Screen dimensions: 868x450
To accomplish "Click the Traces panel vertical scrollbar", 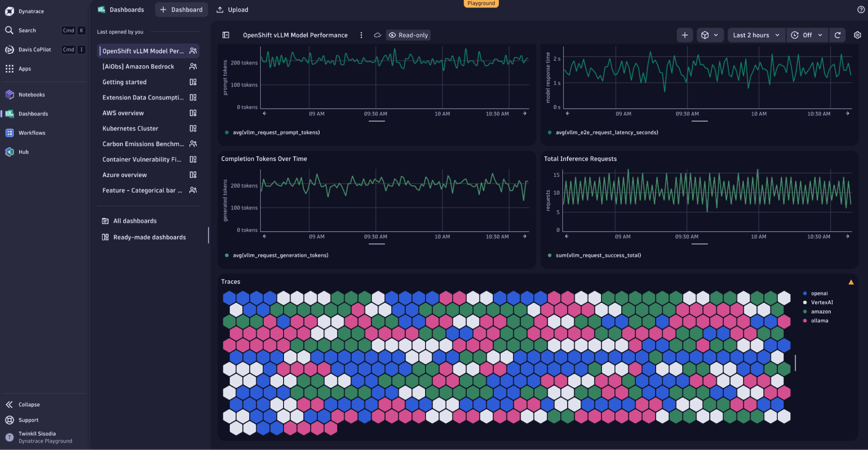I will (795, 363).
